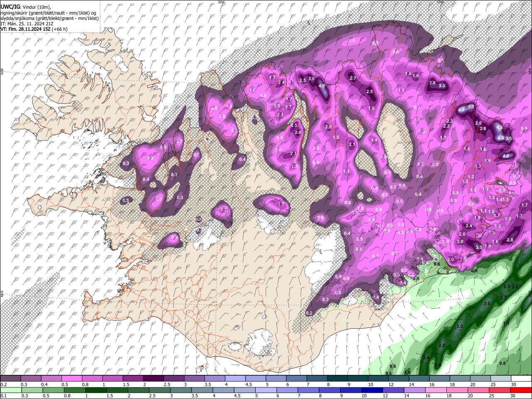Click the '2.5' label under the snow scale
This screenshot has height=399, width=532.
pos(167,385)
